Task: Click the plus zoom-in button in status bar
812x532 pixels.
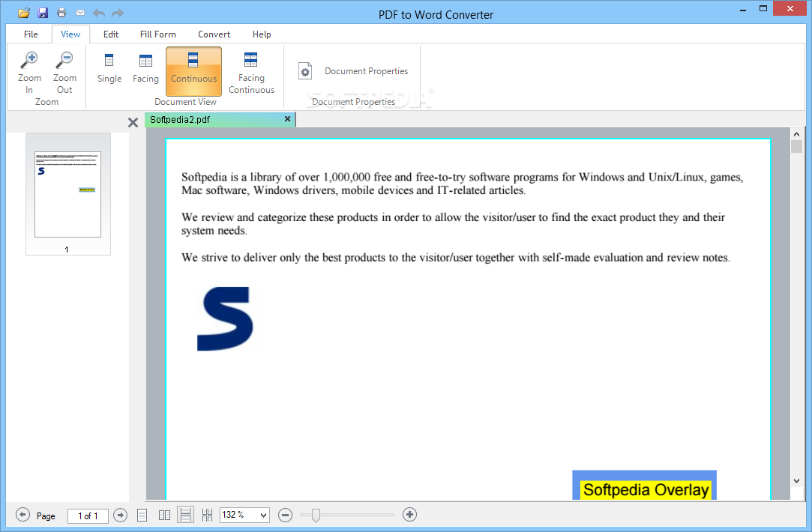Action: (x=409, y=515)
